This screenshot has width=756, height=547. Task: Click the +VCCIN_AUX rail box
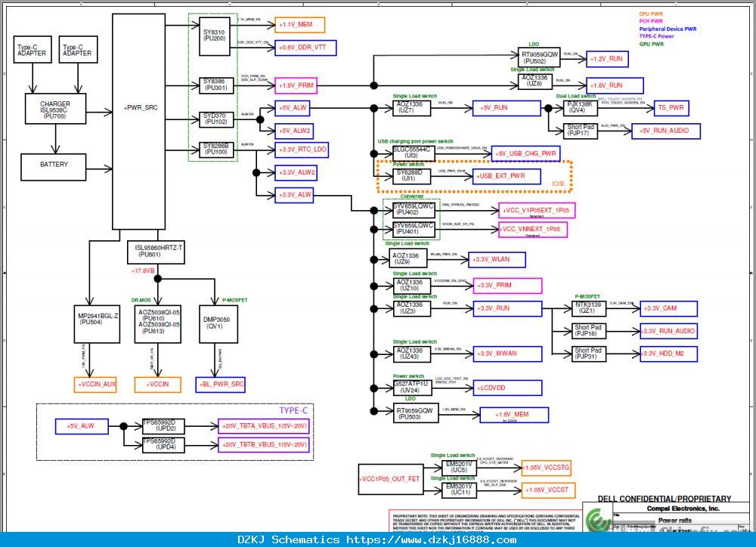(95, 385)
